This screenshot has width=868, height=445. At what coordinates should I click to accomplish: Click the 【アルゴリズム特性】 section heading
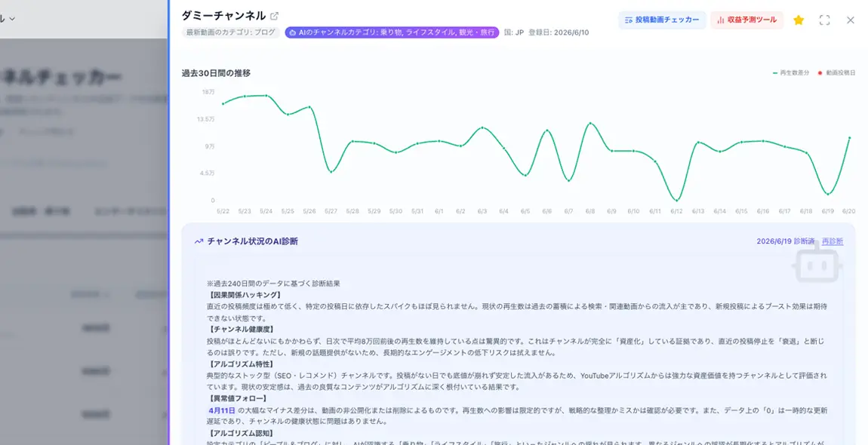242,364
